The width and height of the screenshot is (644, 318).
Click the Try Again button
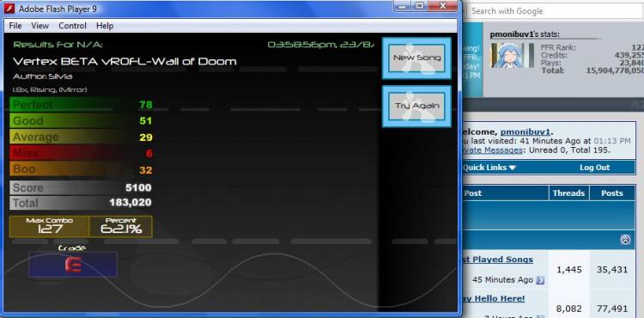click(416, 106)
